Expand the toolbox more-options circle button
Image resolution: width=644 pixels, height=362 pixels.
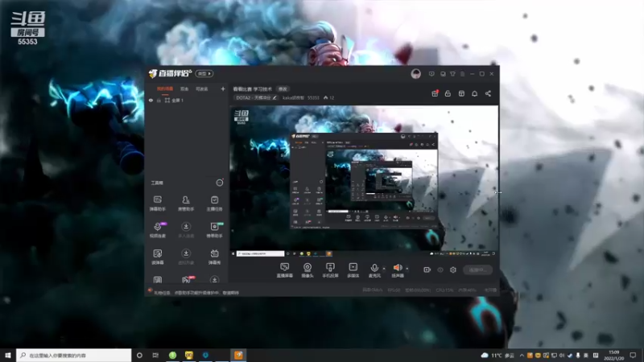coord(220,183)
